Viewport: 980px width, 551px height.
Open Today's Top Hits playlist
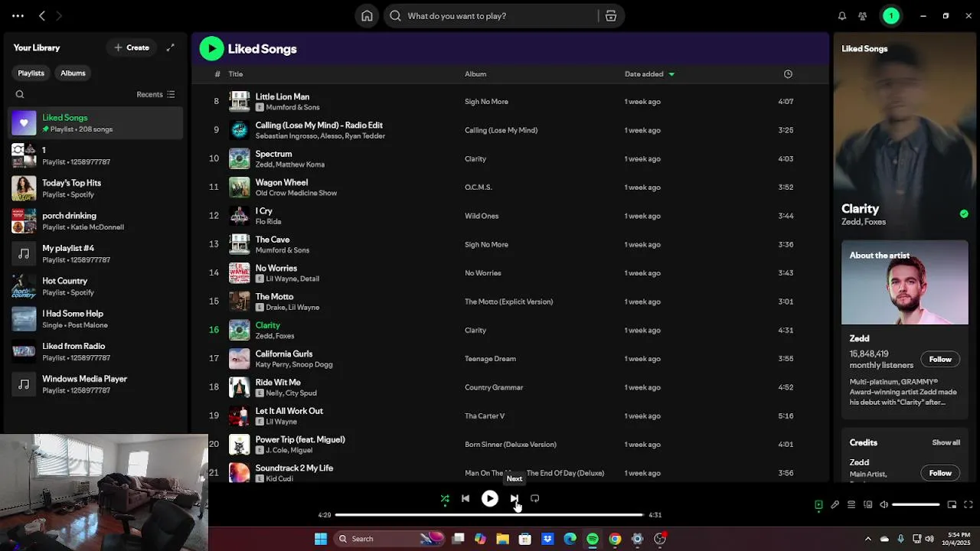click(96, 188)
